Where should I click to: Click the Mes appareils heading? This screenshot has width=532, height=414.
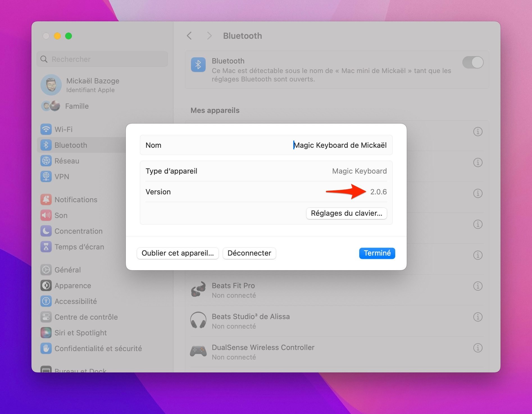215,110
